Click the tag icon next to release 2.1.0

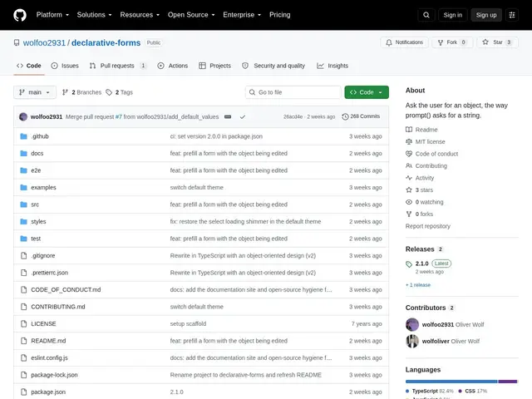pos(409,264)
